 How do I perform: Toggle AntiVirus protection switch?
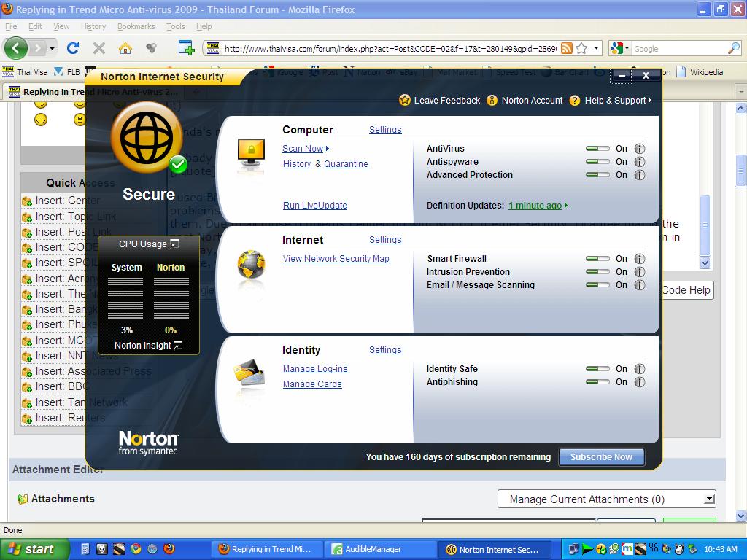(597, 149)
